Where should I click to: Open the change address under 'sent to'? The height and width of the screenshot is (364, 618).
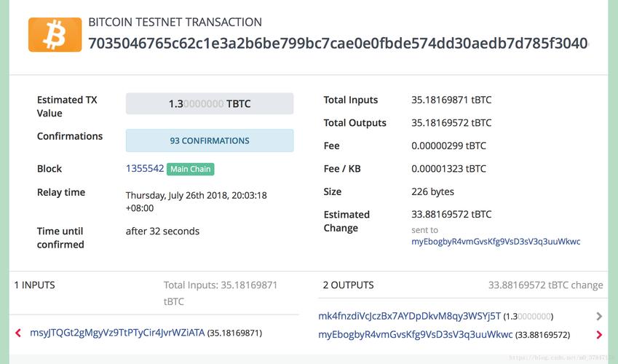tap(496, 242)
